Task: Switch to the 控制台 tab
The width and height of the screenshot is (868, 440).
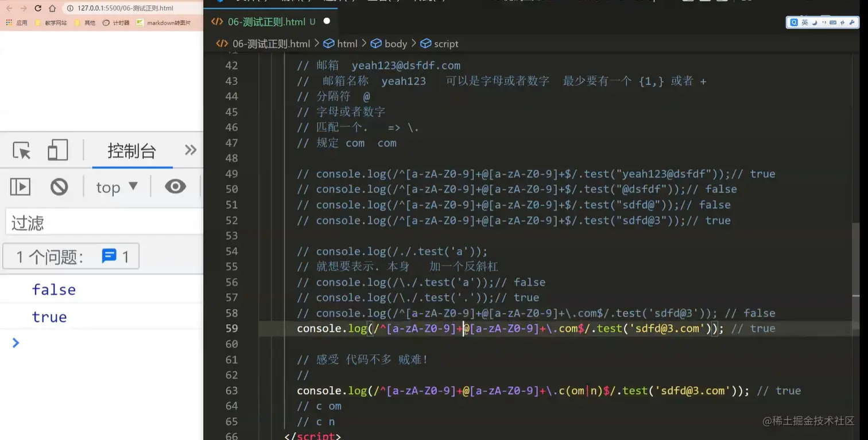Action: click(x=131, y=150)
